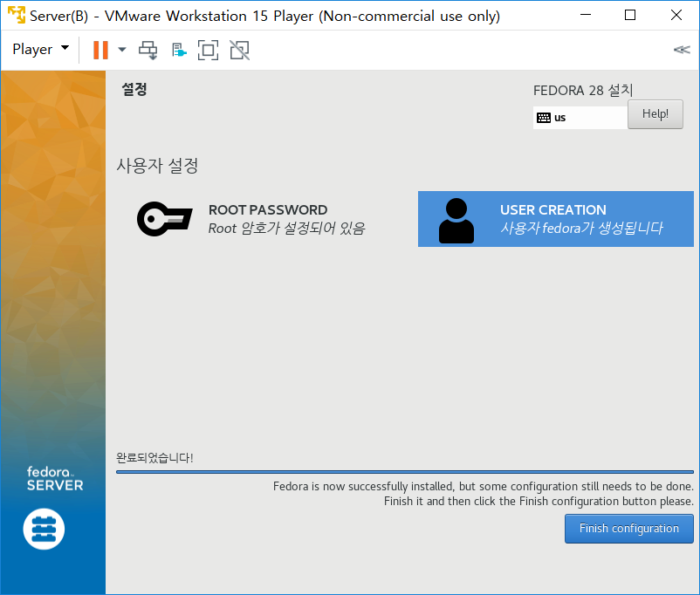Image resolution: width=700 pixels, height=595 pixels.
Task: Click the user silhouette icon
Action: [x=456, y=221]
